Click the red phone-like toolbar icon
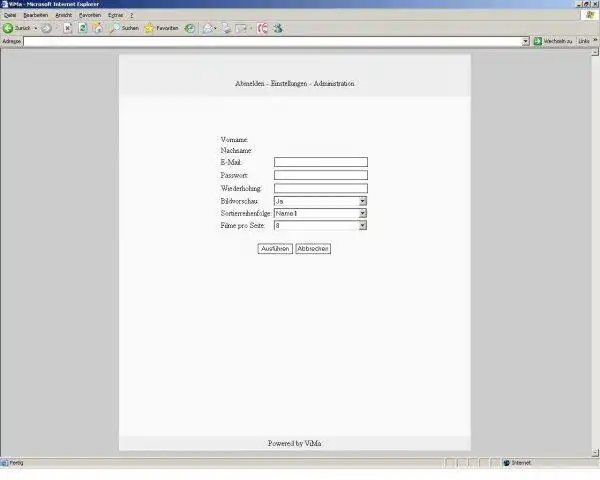This screenshot has height=480, width=600. (262, 28)
